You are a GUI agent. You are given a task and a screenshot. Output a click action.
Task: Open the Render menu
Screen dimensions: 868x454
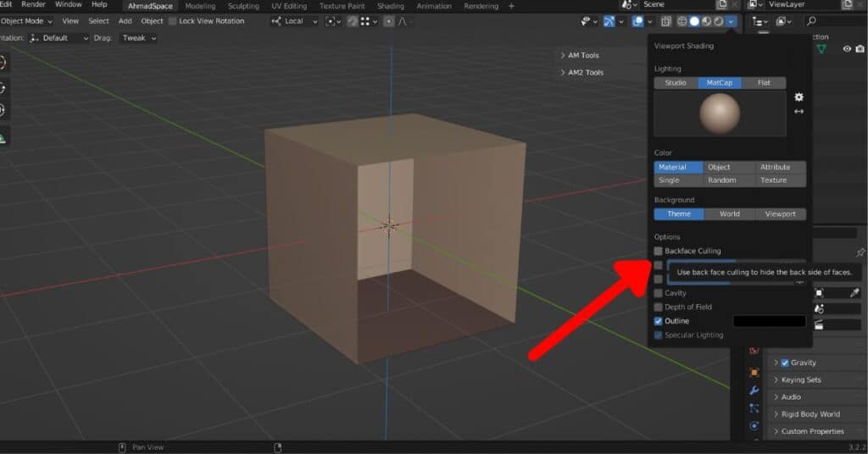pos(34,5)
